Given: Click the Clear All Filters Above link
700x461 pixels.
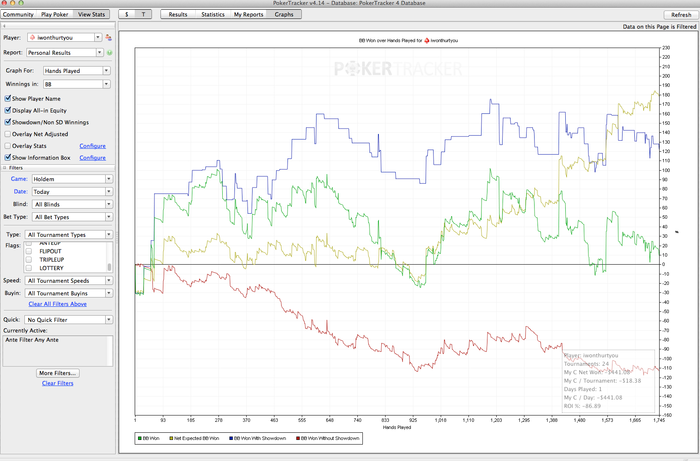Looking at the screenshot, I should 58,304.
